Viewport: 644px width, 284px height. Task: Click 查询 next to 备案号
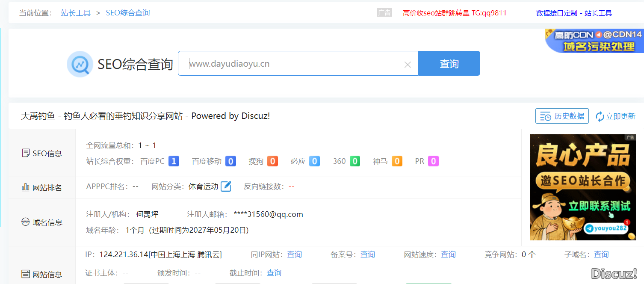point(368,254)
